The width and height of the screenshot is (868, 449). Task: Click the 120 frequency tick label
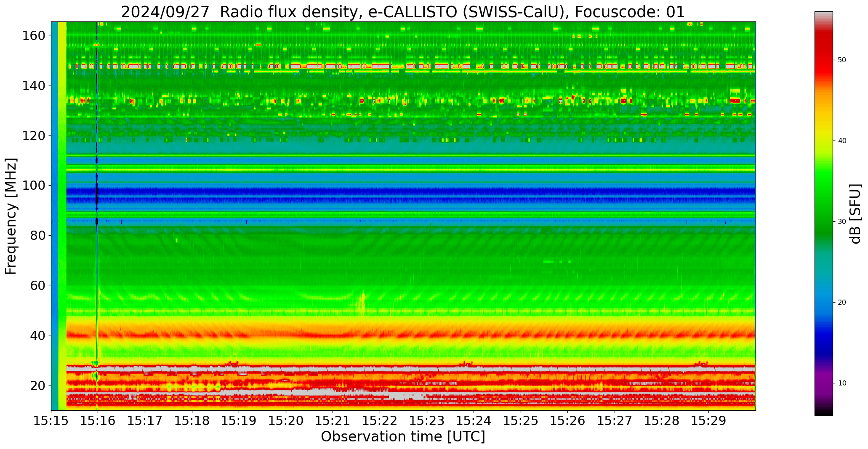tap(33, 135)
